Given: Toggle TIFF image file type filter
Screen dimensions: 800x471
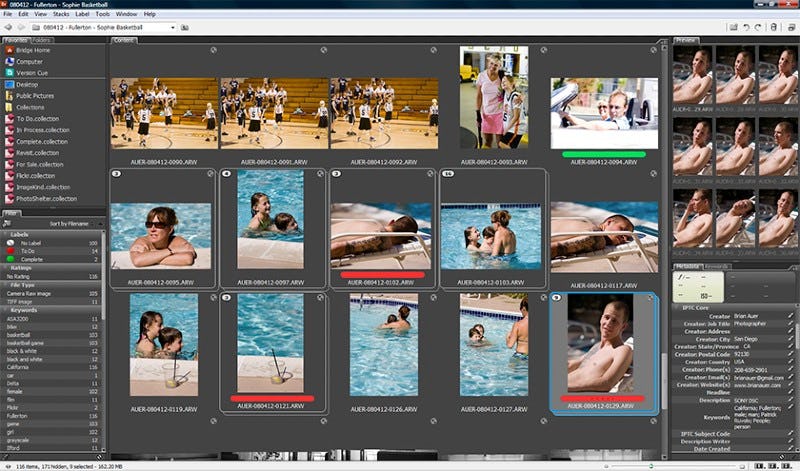Looking at the screenshot, I should [x=51, y=302].
